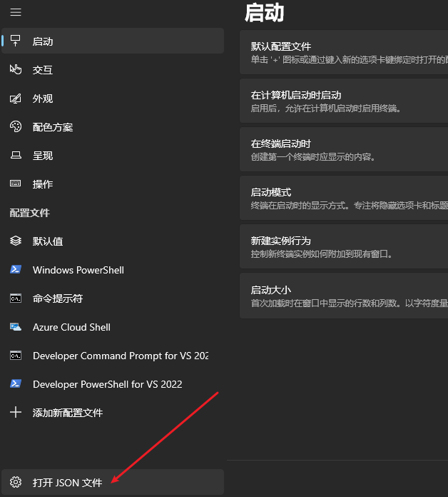The width and height of the screenshot is (448, 497).
Task: Select Developer Command Prompt for VS 2022
Action: [120, 356]
